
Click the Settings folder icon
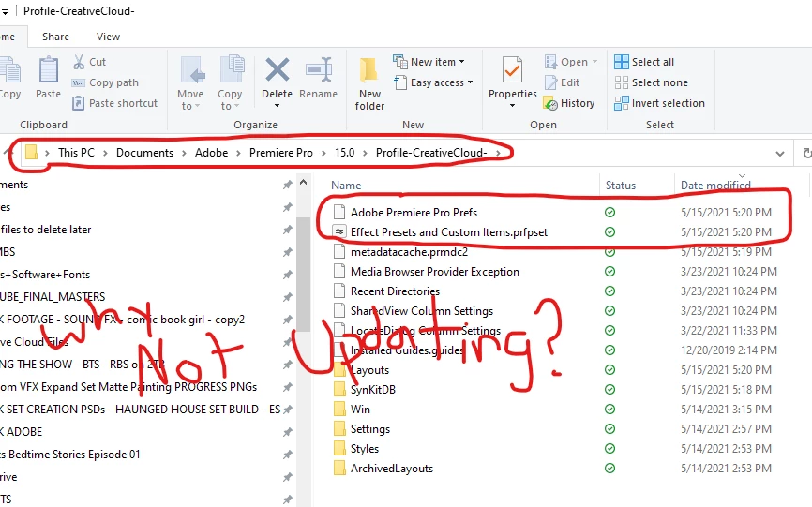339,429
